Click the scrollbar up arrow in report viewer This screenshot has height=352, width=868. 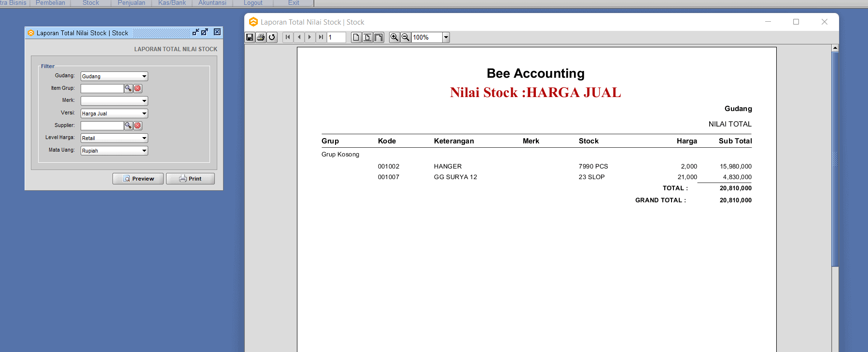click(x=835, y=48)
